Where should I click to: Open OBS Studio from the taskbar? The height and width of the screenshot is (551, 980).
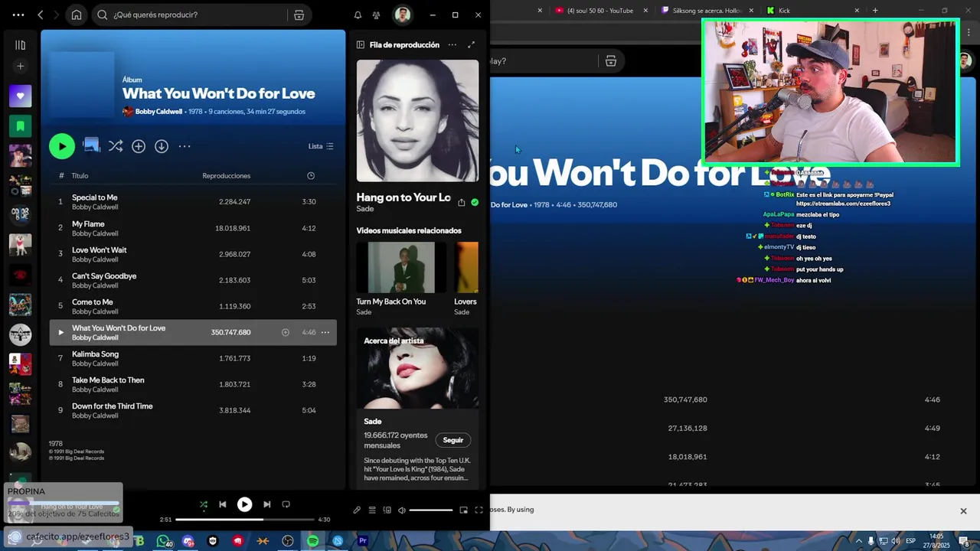point(287,541)
